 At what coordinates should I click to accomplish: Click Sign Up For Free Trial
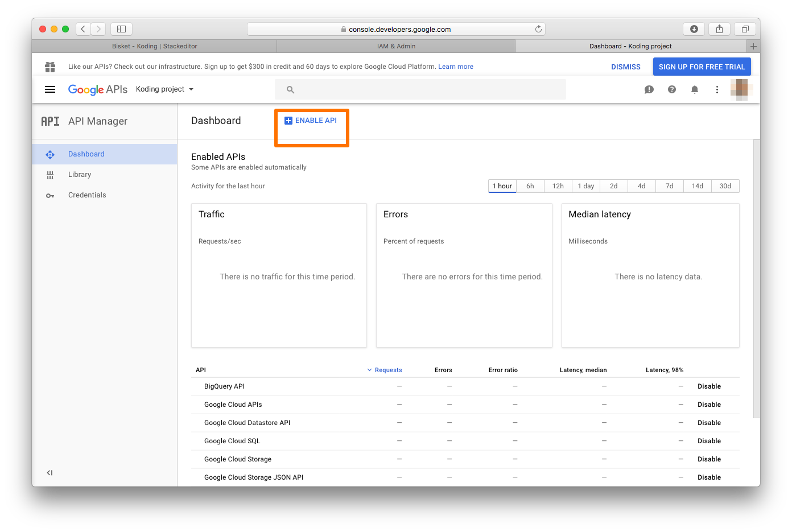702,67
